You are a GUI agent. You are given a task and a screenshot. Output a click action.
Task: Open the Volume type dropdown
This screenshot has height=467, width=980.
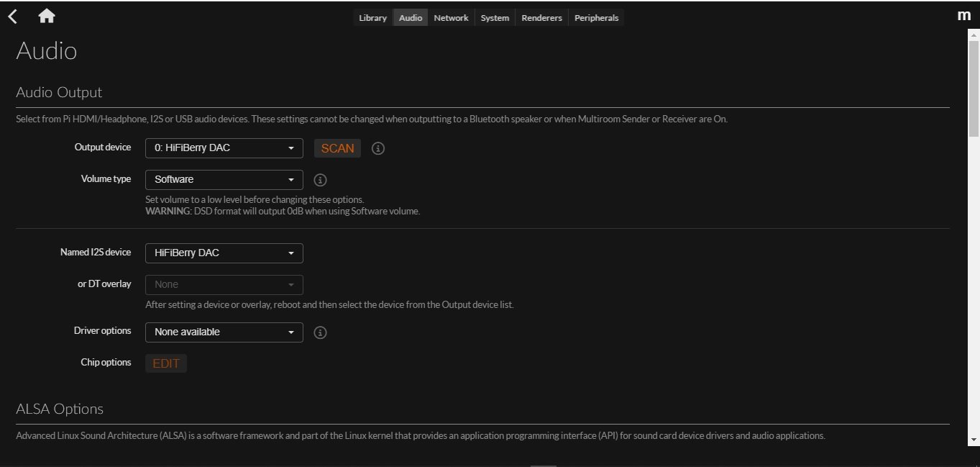[x=224, y=179]
